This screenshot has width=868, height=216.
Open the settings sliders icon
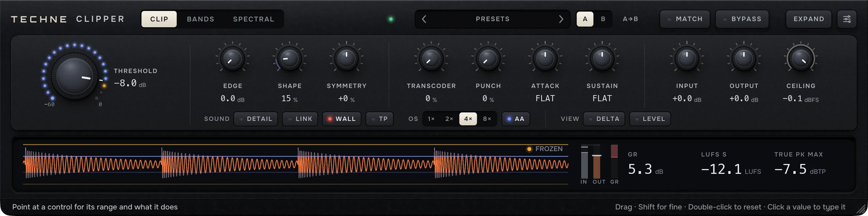(x=847, y=19)
